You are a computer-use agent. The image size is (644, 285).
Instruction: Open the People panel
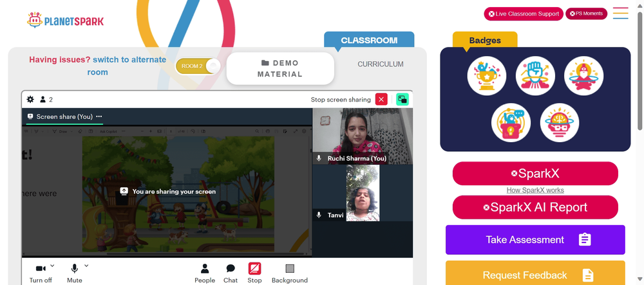205,273
